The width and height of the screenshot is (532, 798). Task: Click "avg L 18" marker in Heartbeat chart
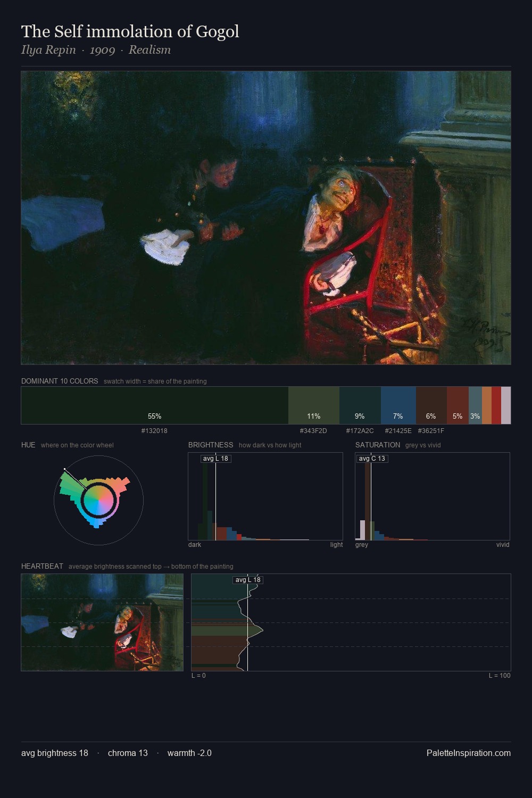click(248, 580)
